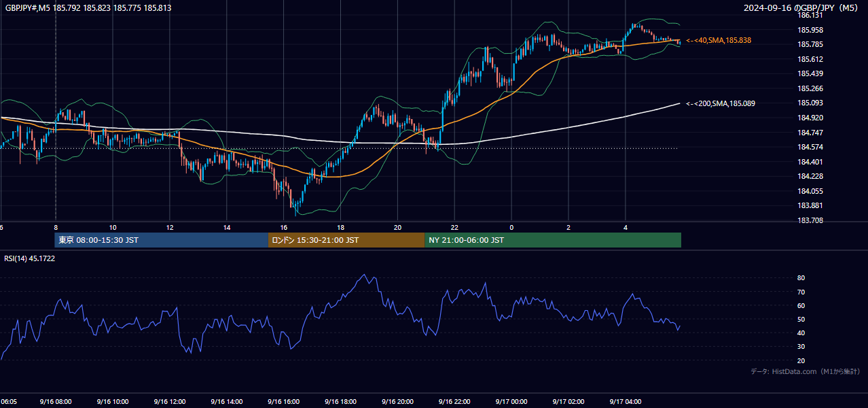Click RSI scale value 20

coord(801,360)
